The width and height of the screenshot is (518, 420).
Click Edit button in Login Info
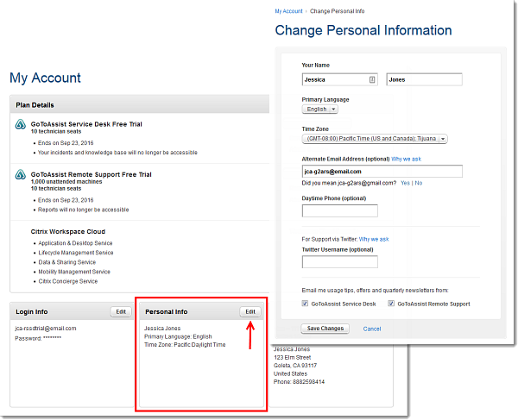tap(121, 311)
